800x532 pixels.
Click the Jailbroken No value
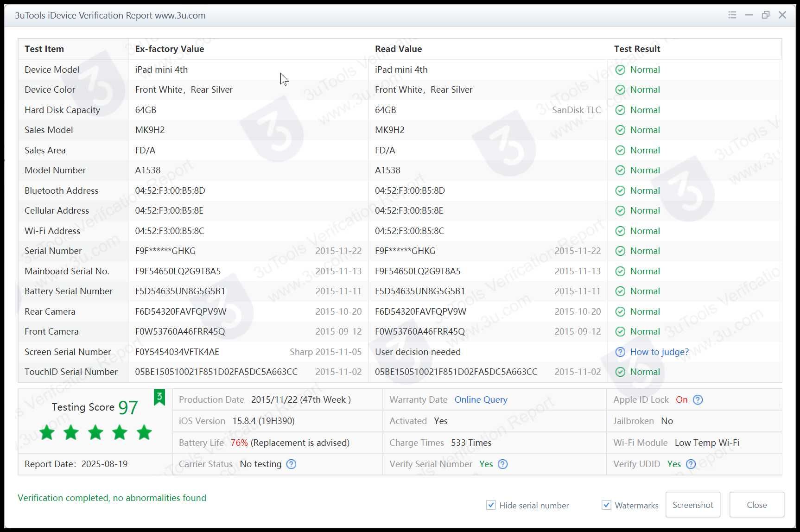pos(667,421)
